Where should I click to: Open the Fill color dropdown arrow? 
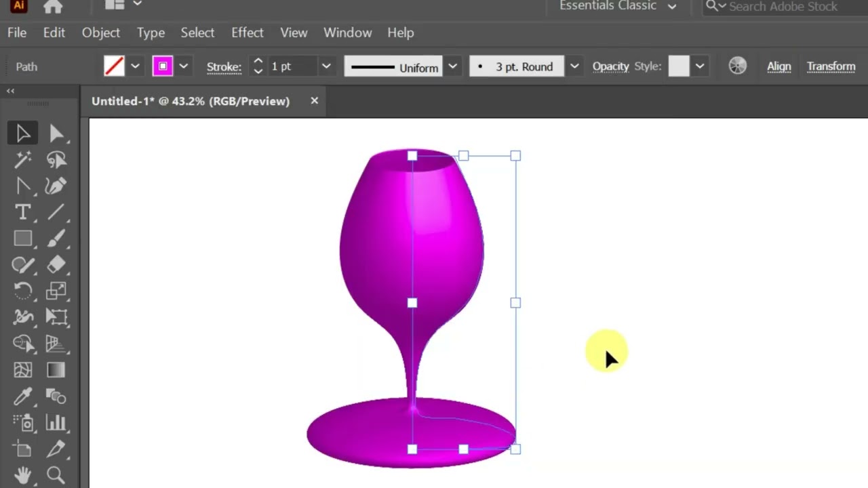[135, 66]
